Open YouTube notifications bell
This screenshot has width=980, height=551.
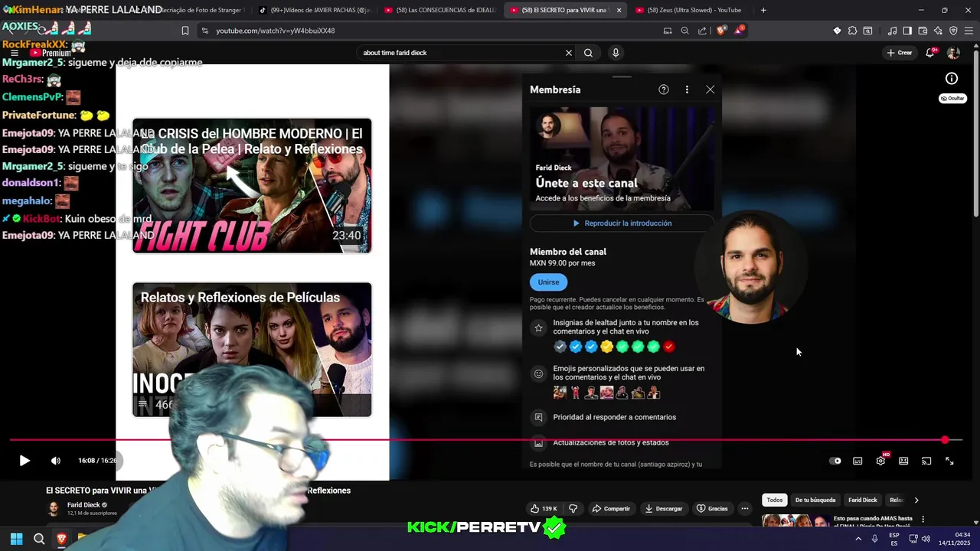[929, 53]
